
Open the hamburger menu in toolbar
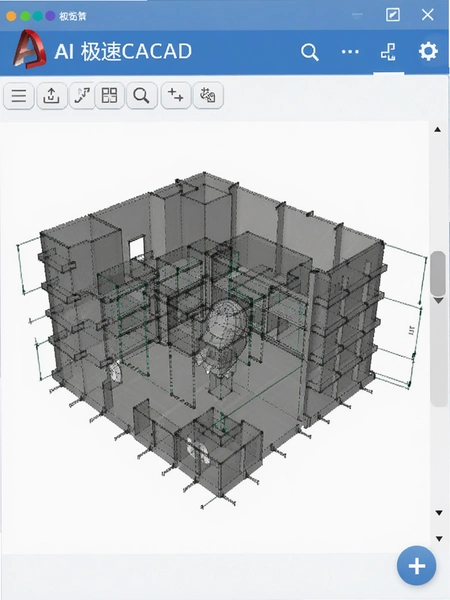tap(19, 96)
